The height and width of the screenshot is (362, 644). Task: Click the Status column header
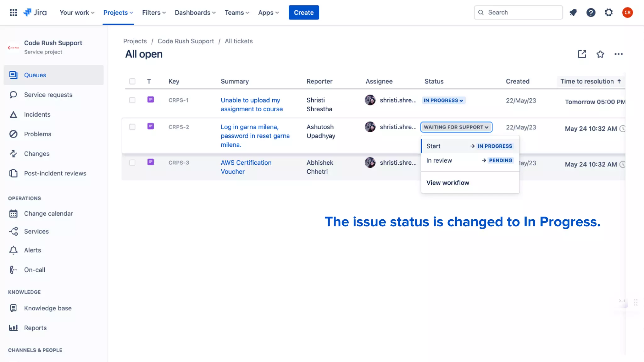(434, 81)
